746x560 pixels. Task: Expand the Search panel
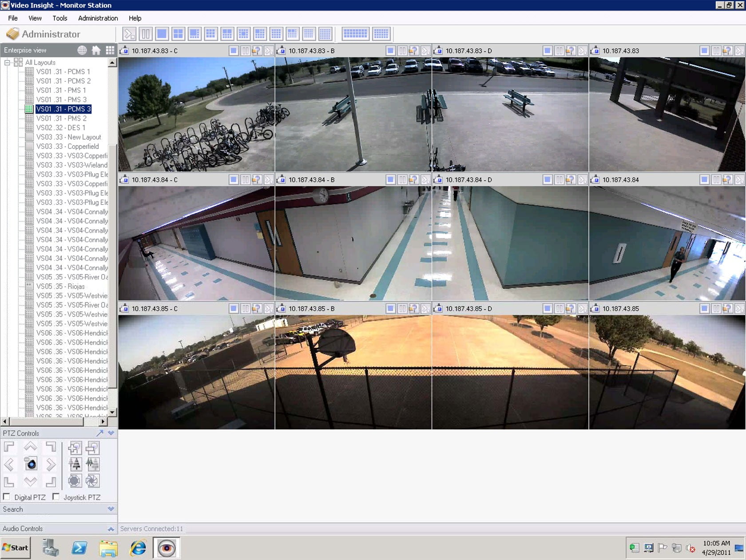(x=111, y=509)
